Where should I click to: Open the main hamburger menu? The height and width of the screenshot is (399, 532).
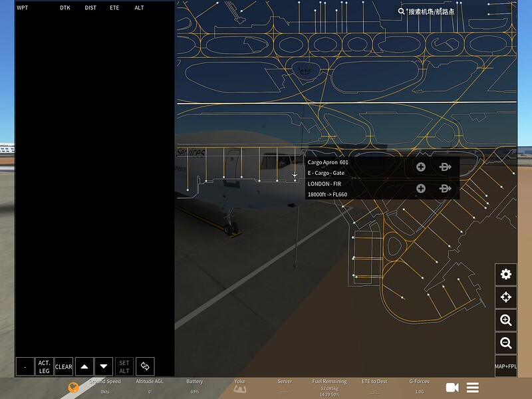point(473,388)
